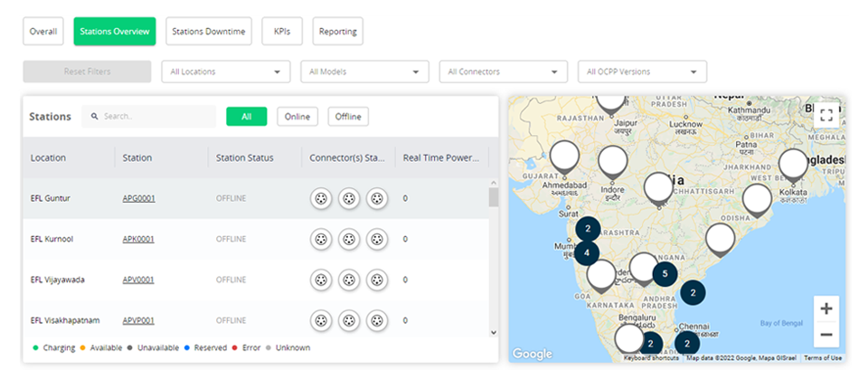Screen dimensions: 868x380
Task: Click second connector icon of EFL Visakhapatnam
Action: pos(349,320)
